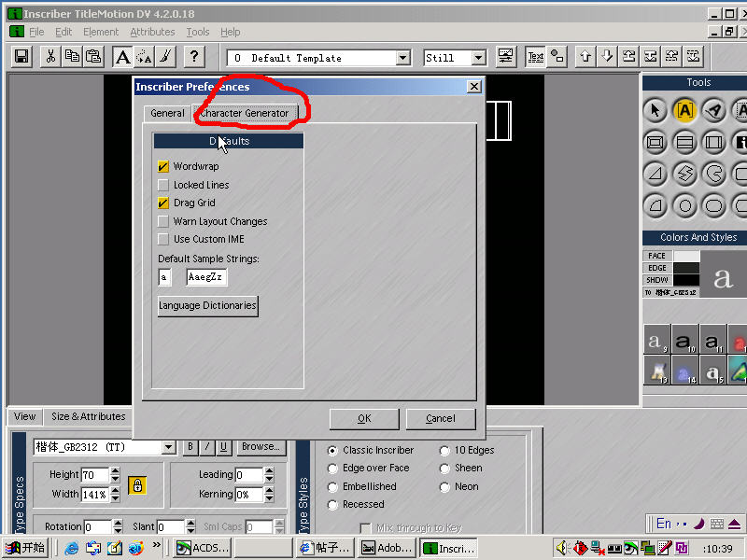747x560 pixels.
Task: Open the Element menu
Action: 101,32
